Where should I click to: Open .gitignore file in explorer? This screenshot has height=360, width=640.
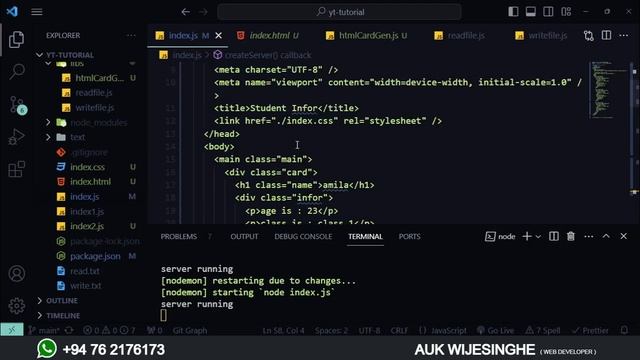[89, 152]
